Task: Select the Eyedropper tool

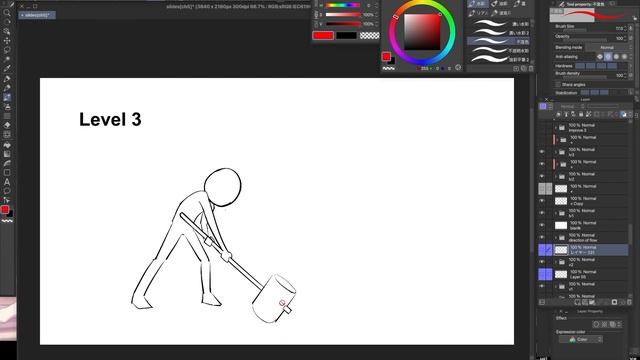Action: coord(7,69)
